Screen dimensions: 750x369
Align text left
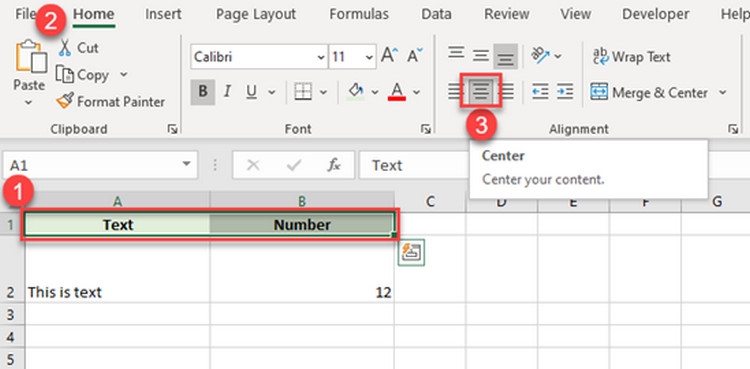coord(455,91)
